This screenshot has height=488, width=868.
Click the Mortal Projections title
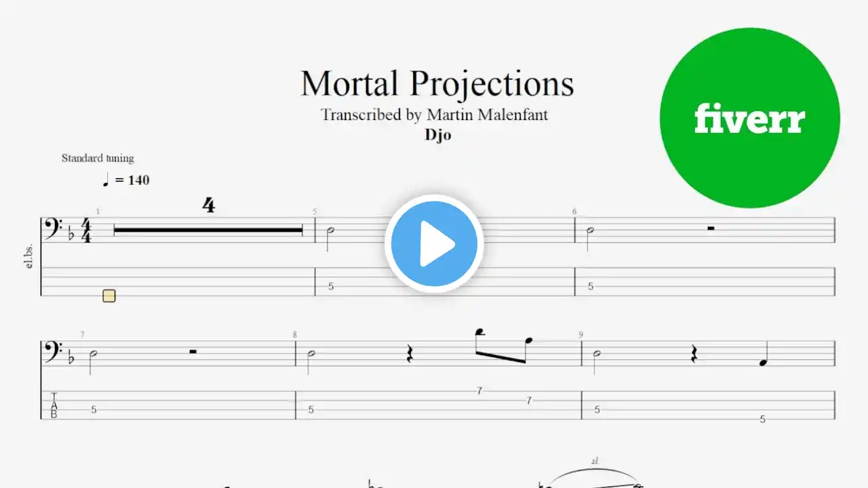[x=437, y=83]
